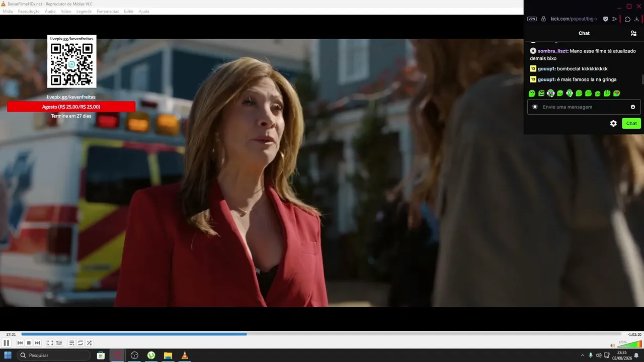Open chat settings gear
Image resolution: width=644 pixels, height=362 pixels.
tap(613, 123)
